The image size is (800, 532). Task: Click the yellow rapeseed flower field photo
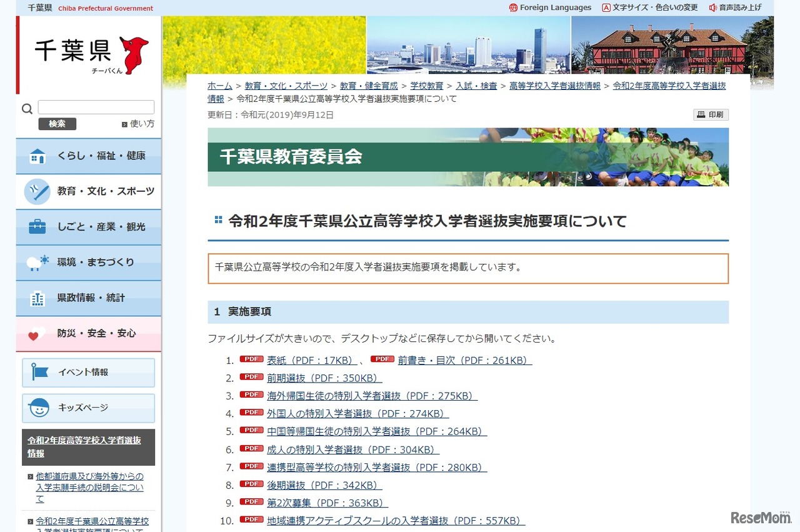[264, 45]
